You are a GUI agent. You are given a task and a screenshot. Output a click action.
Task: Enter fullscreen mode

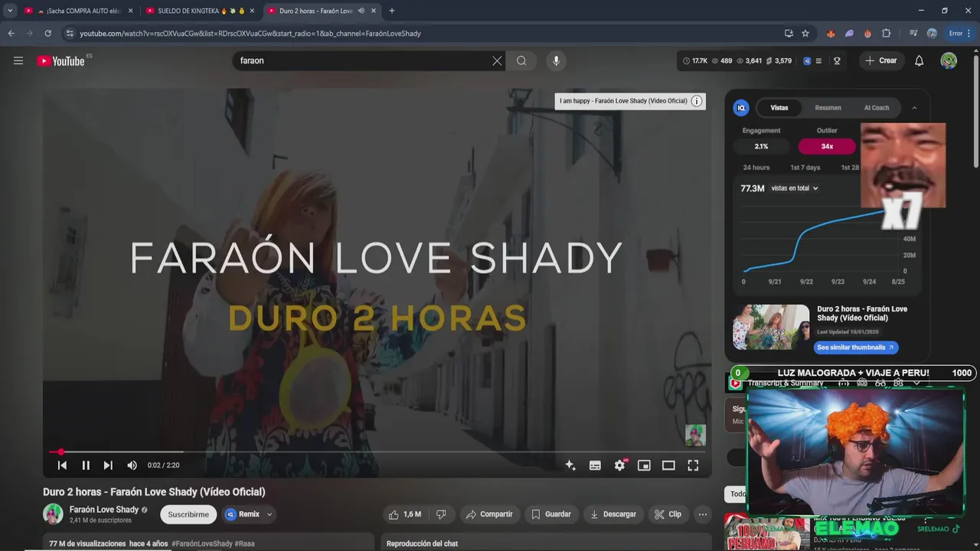point(693,465)
